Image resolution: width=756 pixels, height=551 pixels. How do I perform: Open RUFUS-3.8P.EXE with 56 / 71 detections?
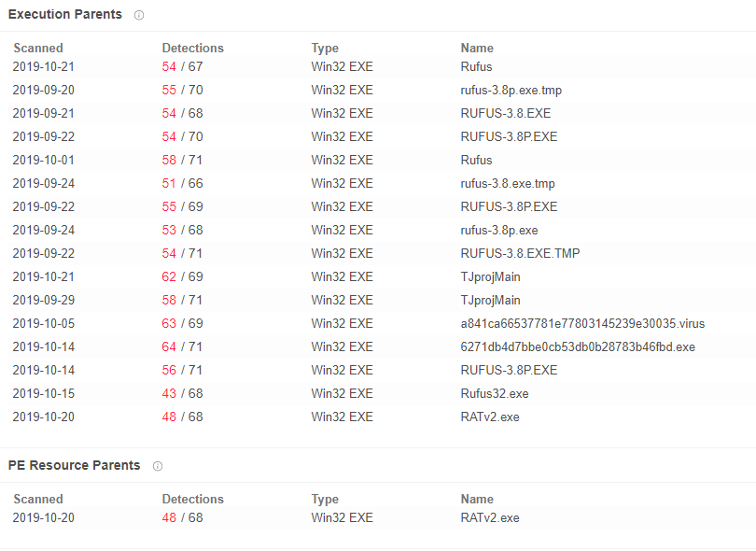click(510, 370)
